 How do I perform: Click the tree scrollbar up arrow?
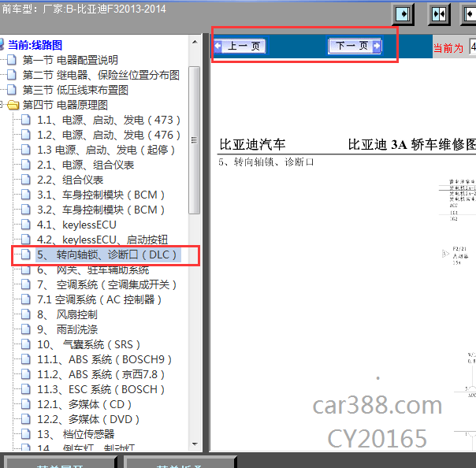click(195, 42)
